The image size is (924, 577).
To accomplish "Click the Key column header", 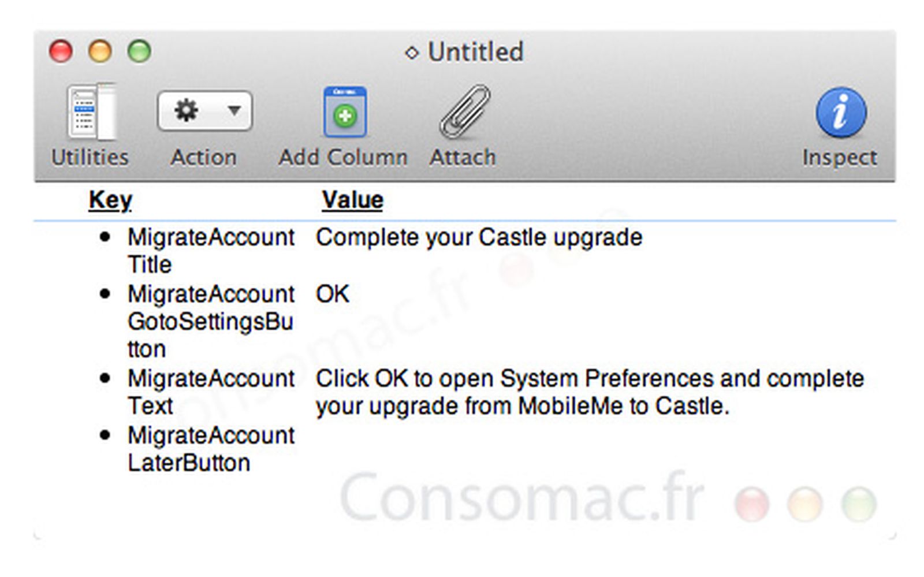I will tap(110, 200).
